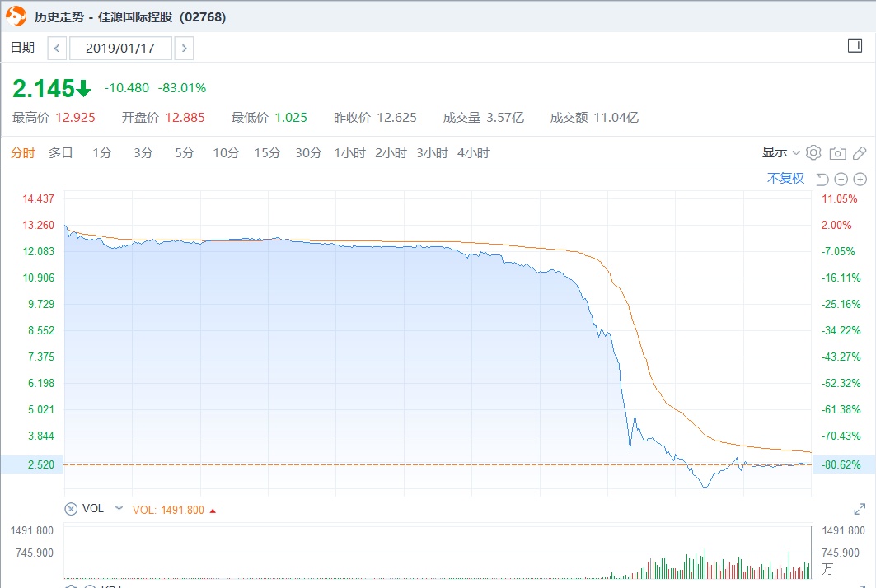Open the 显示 display dropdown
This screenshot has height=588, width=876.
(x=780, y=152)
